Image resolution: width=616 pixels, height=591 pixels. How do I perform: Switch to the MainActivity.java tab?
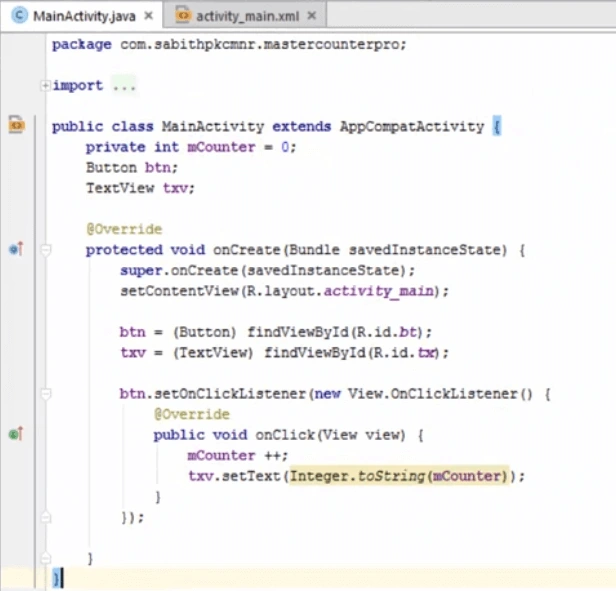point(82,16)
